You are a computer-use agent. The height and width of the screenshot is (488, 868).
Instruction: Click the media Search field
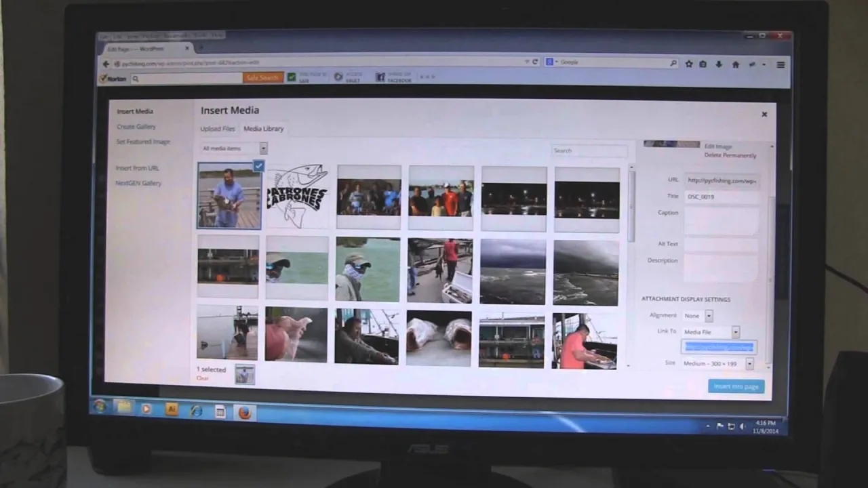click(589, 150)
